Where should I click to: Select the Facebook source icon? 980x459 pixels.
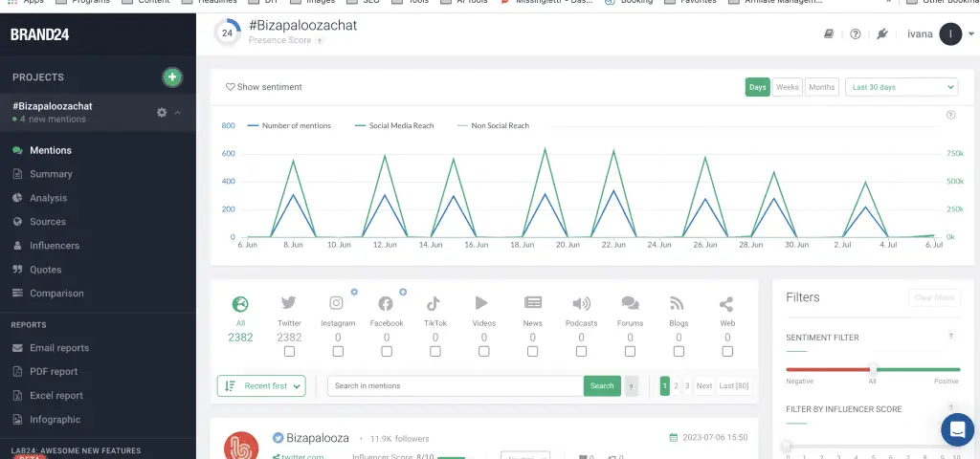pos(386,303)
